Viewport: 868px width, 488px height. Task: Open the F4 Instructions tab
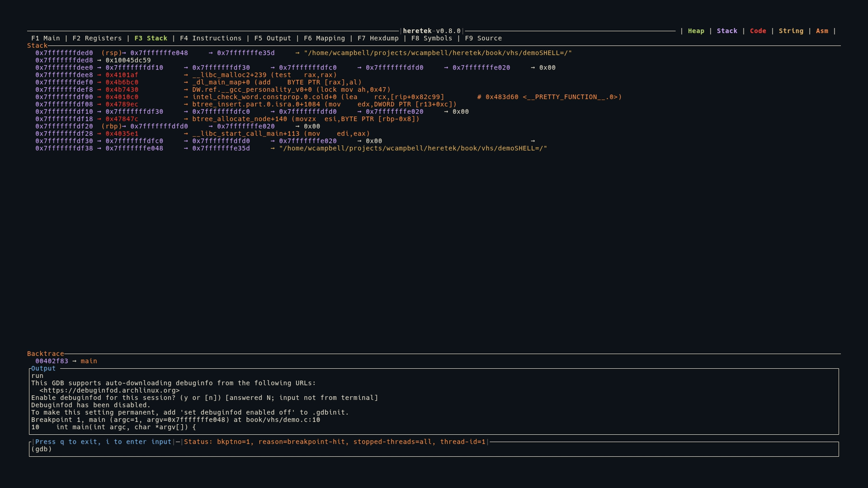(211, 38)
